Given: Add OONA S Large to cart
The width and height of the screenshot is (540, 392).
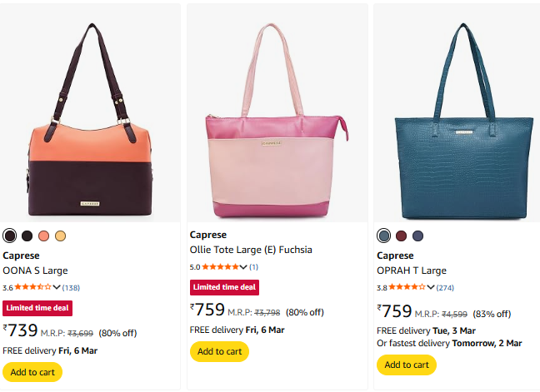Looking at the screenshot, I should (x=32, y=372).
